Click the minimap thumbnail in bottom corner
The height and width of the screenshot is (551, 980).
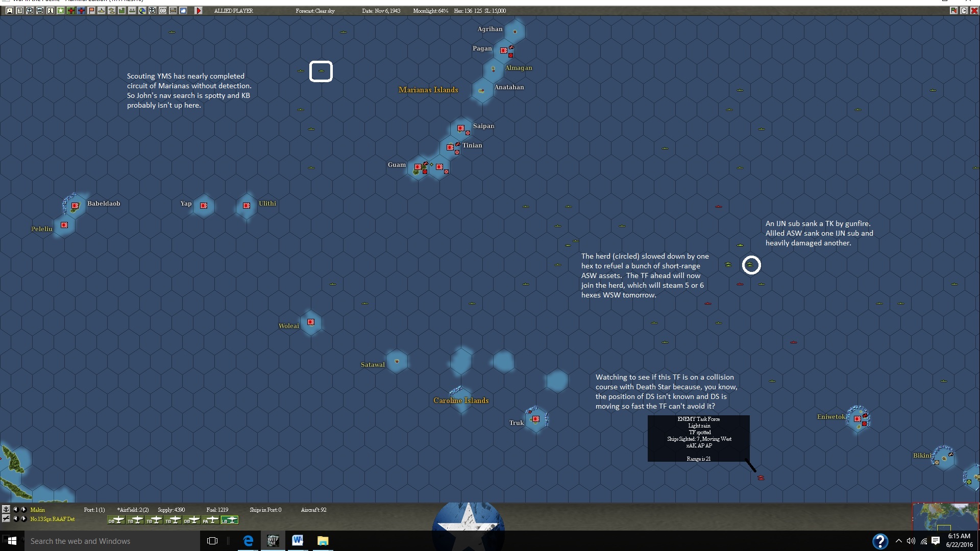coord(945,516)
